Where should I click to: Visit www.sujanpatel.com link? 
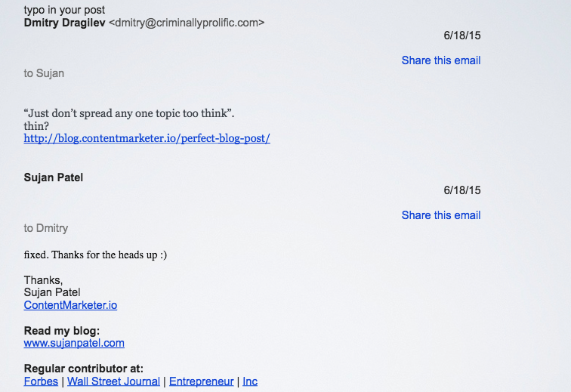click(x=74, y=343)
